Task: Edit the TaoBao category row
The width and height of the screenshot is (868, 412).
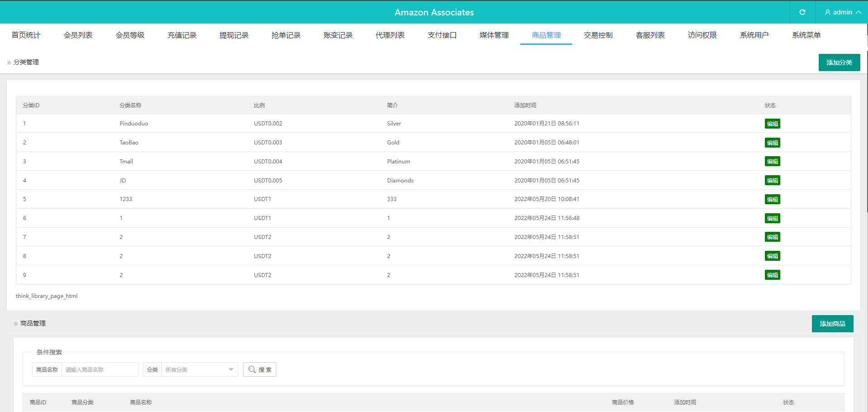Action: 772,143
